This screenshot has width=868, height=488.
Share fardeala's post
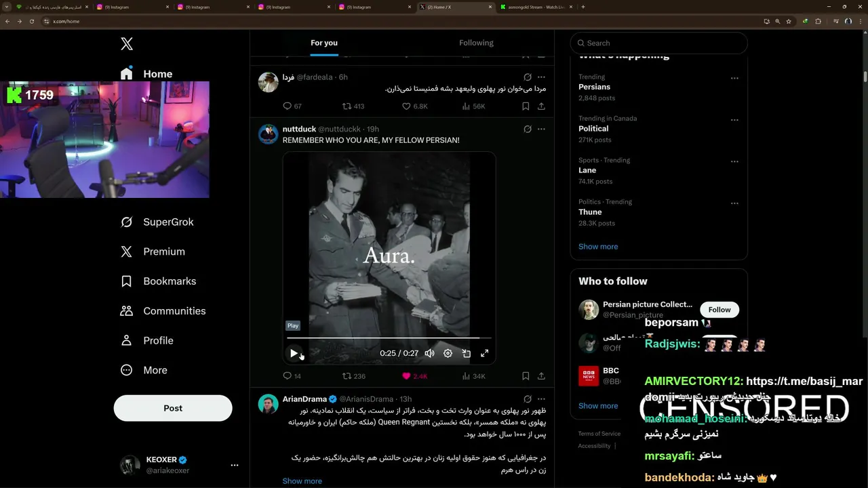pyautogui.click(x=541, y=106)
